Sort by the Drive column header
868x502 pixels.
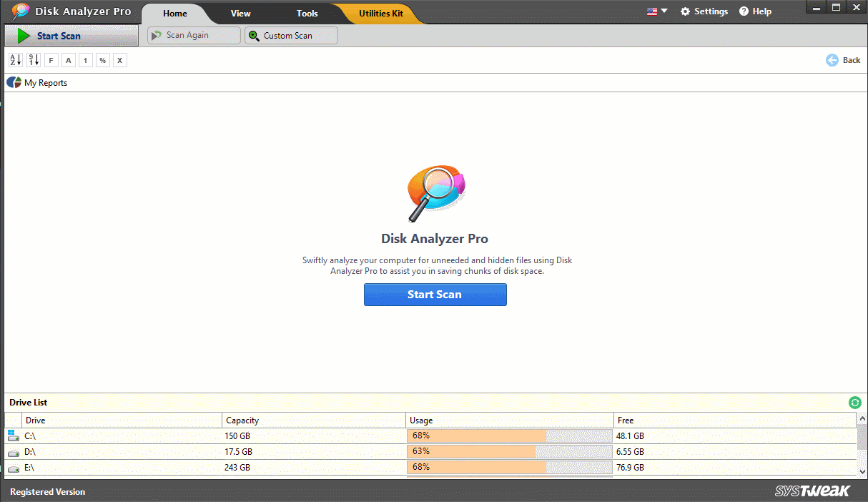[x=122, y=420]
